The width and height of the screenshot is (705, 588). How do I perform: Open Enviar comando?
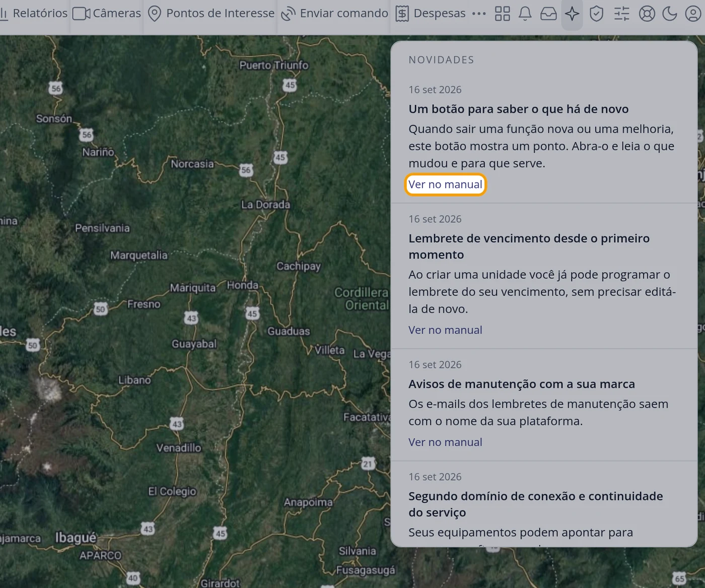334,14
